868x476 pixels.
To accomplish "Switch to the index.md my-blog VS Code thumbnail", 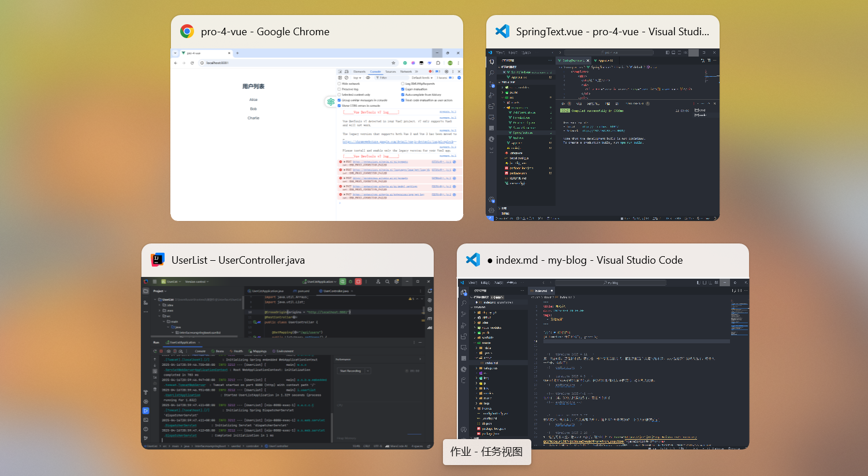I will tap(603, 363).
